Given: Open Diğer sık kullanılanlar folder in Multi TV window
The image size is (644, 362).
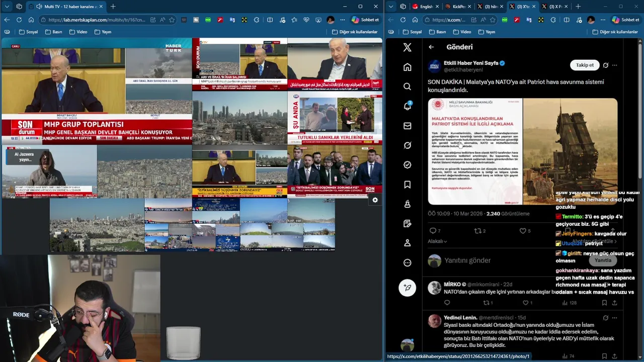Looking at the screenshot, I should pyautogui.click(x=354, y=32).
